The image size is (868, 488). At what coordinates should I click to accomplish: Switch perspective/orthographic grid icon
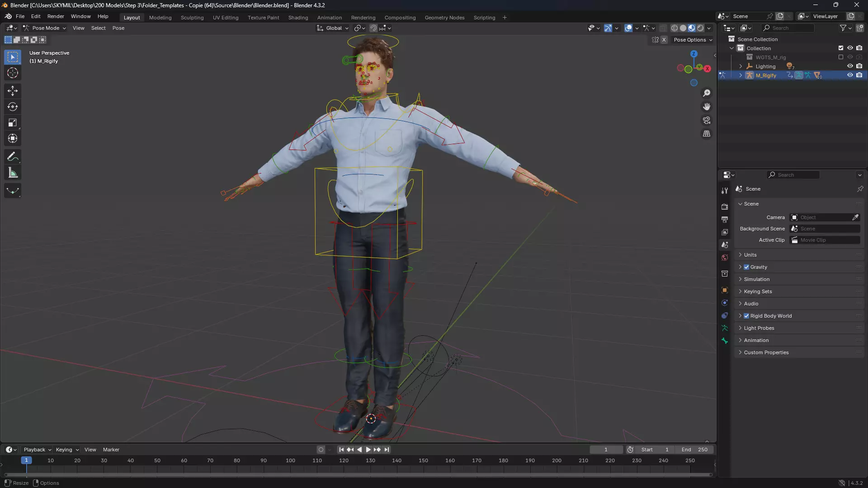tap(707, 134)
